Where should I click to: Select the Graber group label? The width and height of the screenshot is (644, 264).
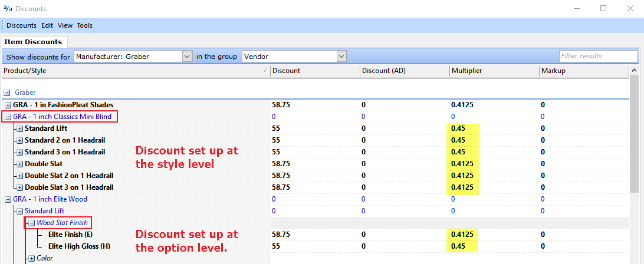point(25,93)
